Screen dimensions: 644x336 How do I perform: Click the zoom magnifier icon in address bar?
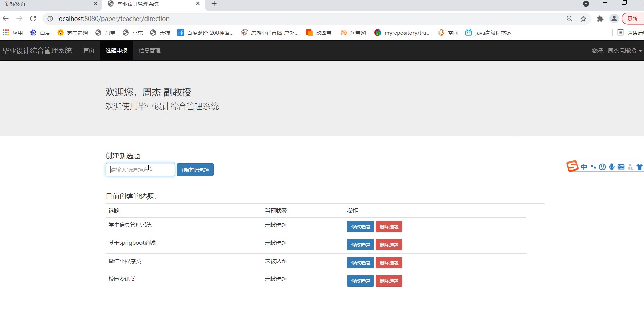tap(570, 19)
